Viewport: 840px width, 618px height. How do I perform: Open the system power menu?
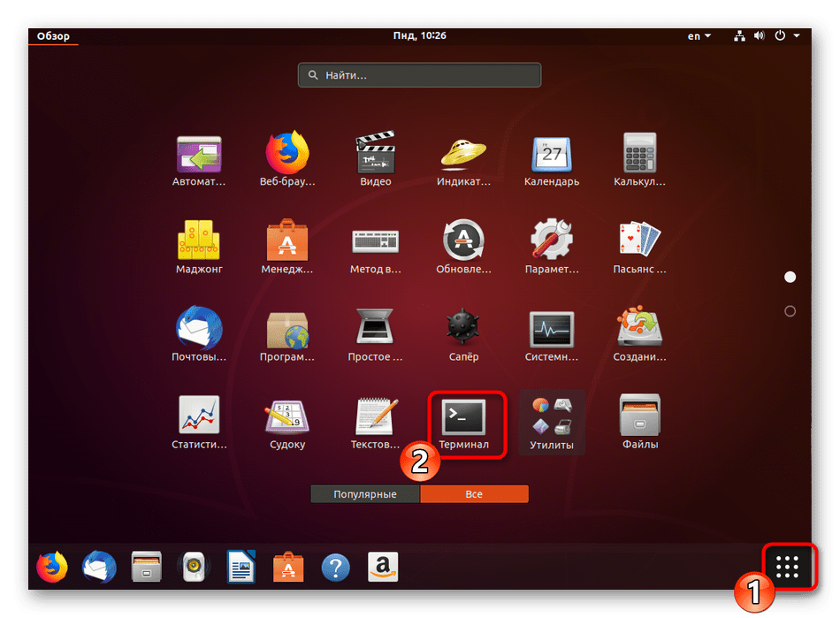[786, 36]
